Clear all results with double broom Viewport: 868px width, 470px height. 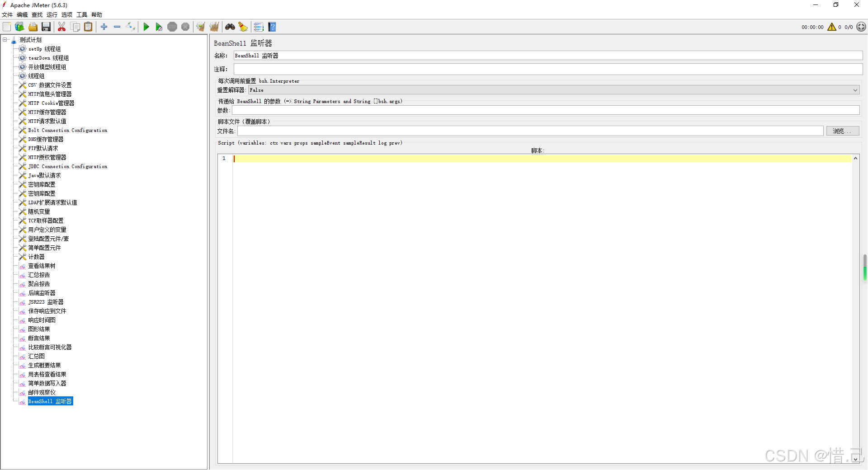click(x=214, y=27)
